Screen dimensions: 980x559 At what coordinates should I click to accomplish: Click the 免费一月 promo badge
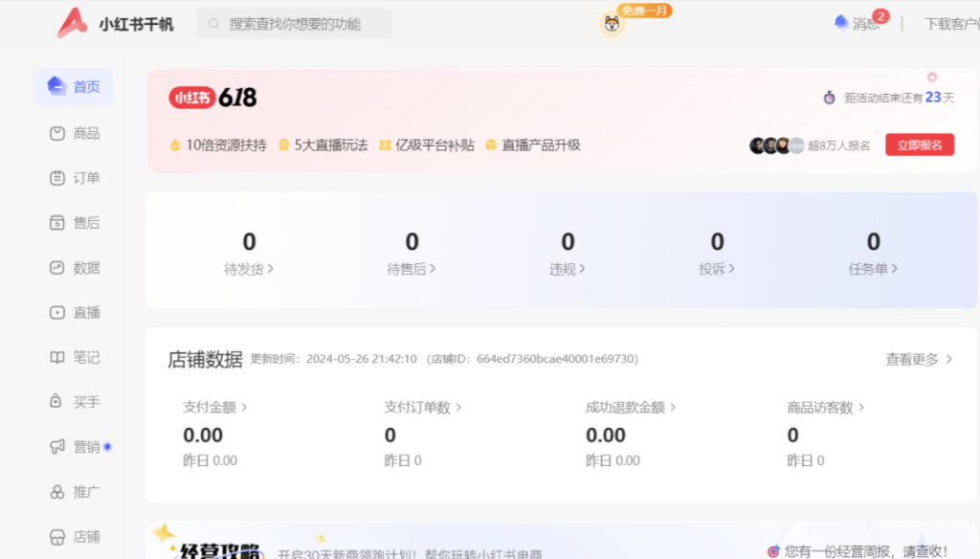(x=644, y=11)
